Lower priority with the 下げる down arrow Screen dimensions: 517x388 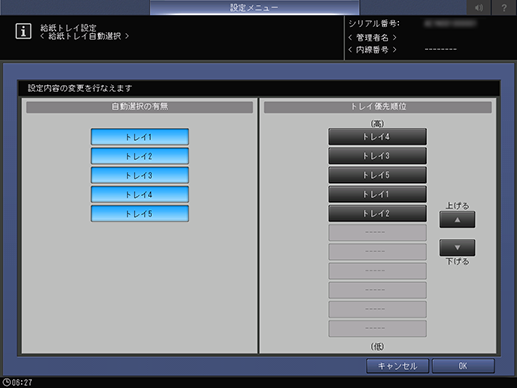point(457,248)
